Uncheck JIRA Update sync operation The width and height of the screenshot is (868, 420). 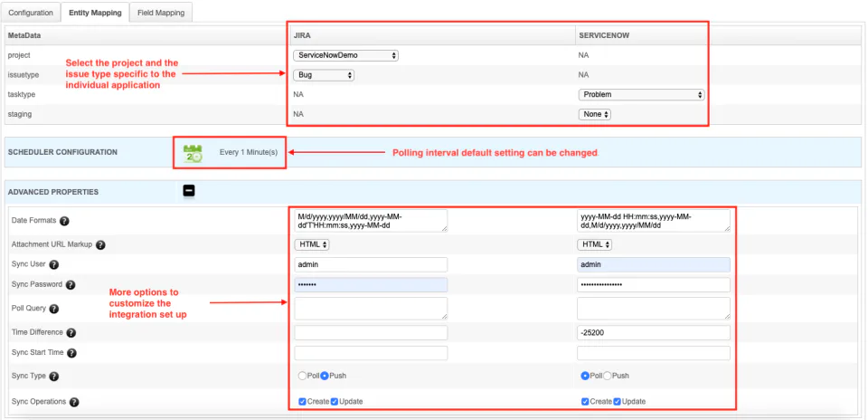[335, 401]
